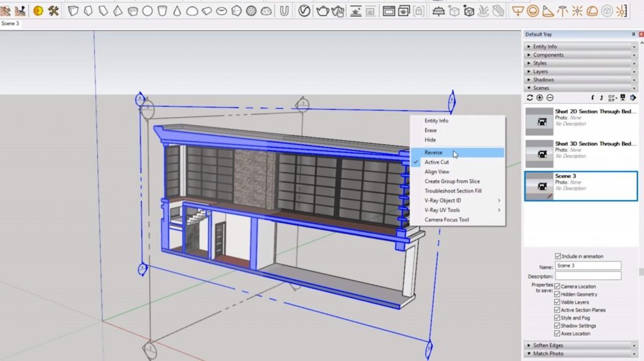Click the scene Description input field
The height and width of the screenshot is (361, 644).
coord(588,276)
